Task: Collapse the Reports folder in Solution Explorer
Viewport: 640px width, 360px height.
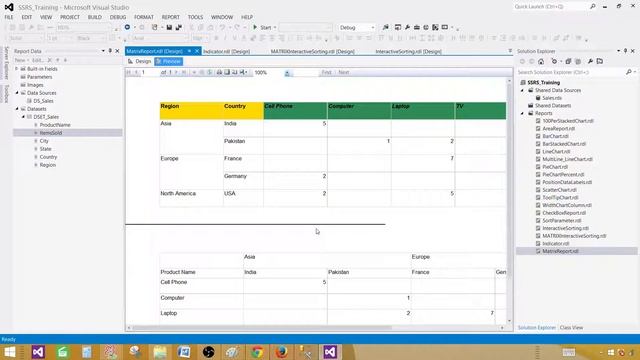Action: coord(522,113)
